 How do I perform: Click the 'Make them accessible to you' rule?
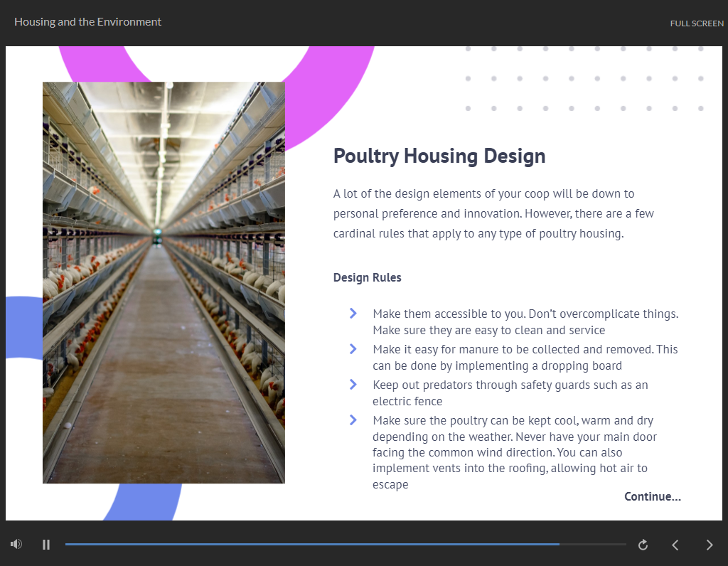pyautogui.click(x=525, y=322)
